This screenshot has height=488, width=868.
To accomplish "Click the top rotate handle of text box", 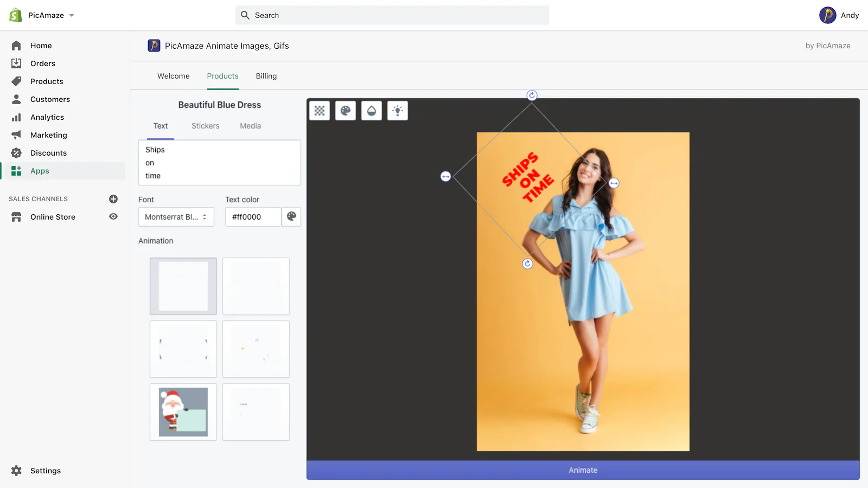I will 532,95.
